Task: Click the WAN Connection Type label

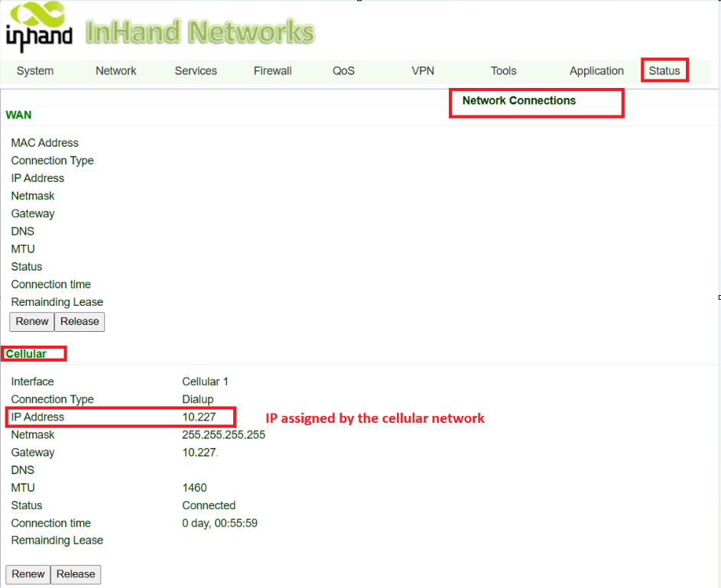Action: click(53, 161)
